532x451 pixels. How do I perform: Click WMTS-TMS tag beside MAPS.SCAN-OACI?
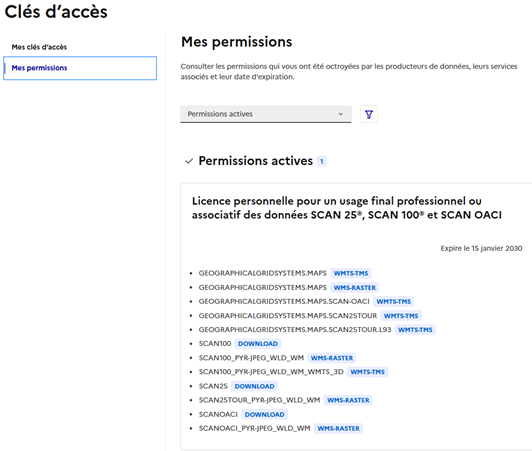pos(394,301)
